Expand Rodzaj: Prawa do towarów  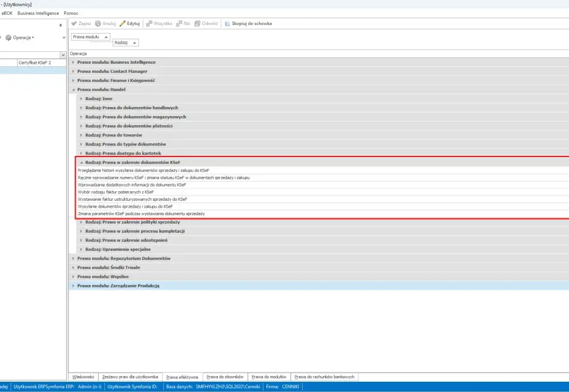(81, 135)
